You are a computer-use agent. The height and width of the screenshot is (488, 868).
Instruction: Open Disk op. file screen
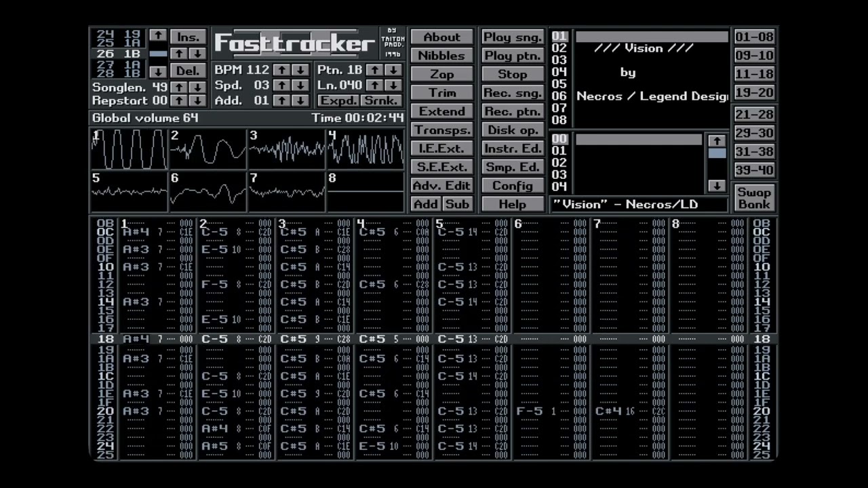[x=513, y=130]
